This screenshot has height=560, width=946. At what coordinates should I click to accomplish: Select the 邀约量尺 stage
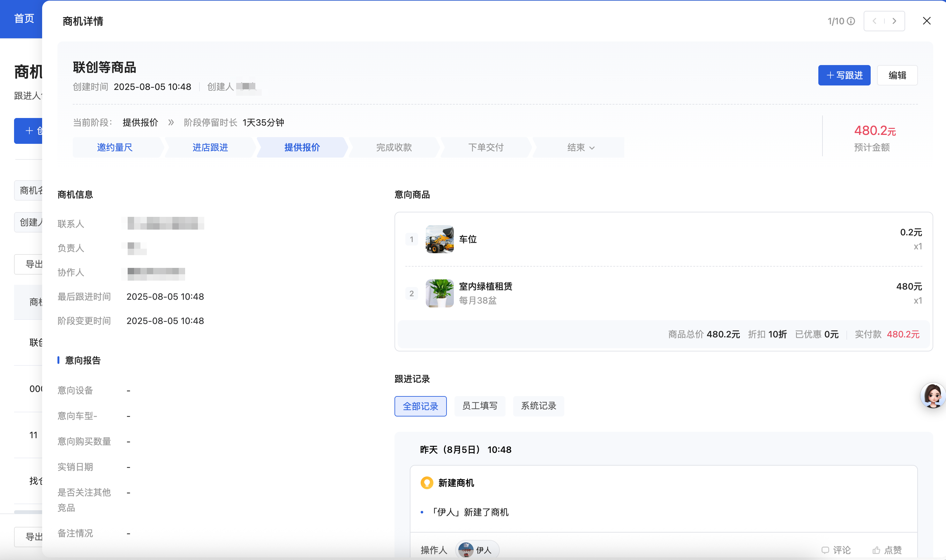coord(115,147)
